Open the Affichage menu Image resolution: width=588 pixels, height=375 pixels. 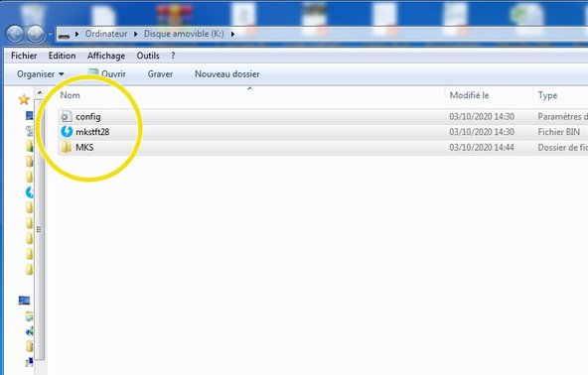106,56
